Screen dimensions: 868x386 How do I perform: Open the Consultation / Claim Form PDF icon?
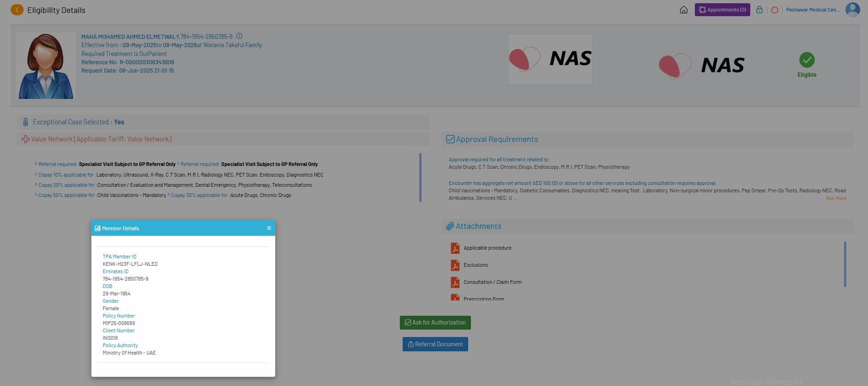click(455, 282)
